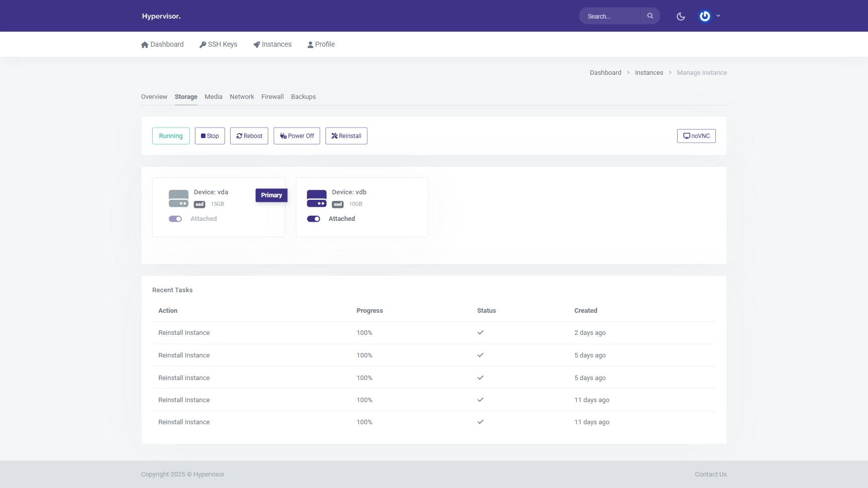Click the Device: vda label

coord(211,192)
